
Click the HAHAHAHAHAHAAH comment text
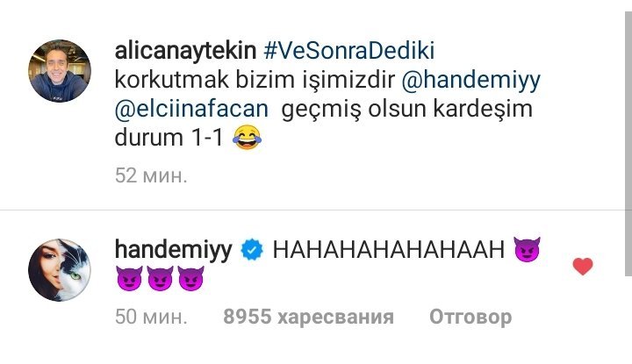click(389, 249)
